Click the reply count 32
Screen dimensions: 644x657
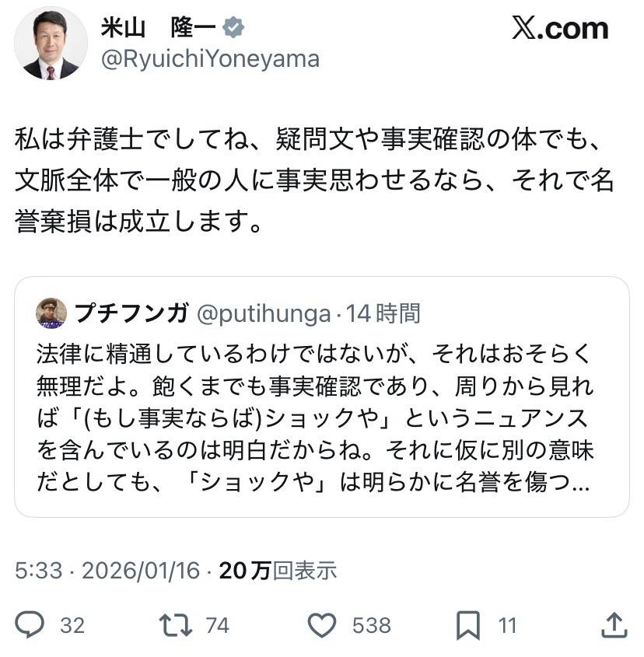pyautogui.click(x=72, y=624)
